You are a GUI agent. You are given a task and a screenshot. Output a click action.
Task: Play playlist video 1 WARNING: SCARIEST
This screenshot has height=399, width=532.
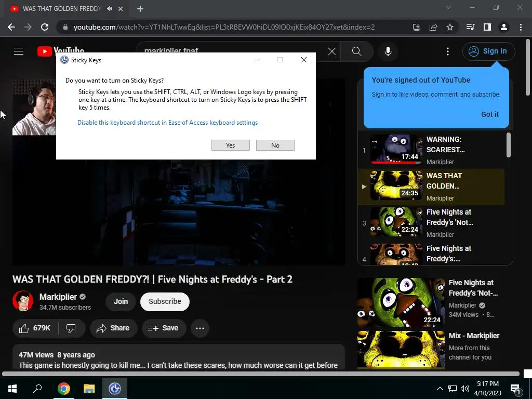pyautogui.click(x=431, y=150)
